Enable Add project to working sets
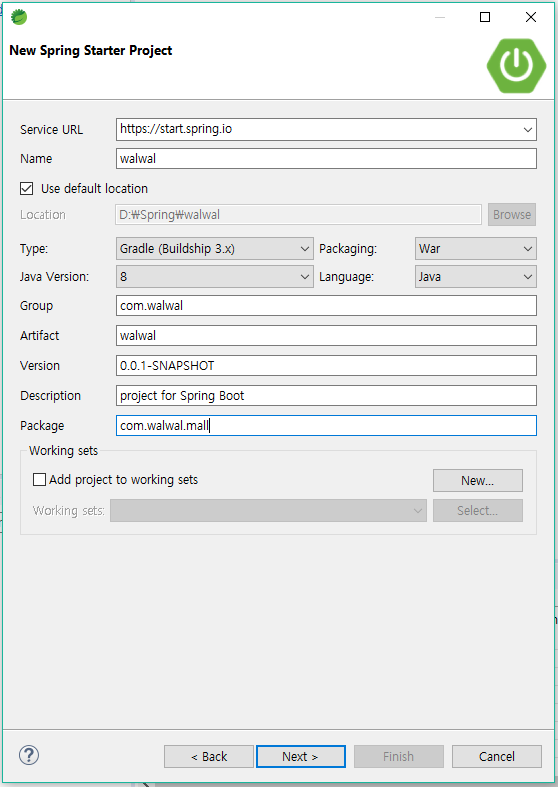The width and height of the screenshot is (558, 787). pos(39,480)
